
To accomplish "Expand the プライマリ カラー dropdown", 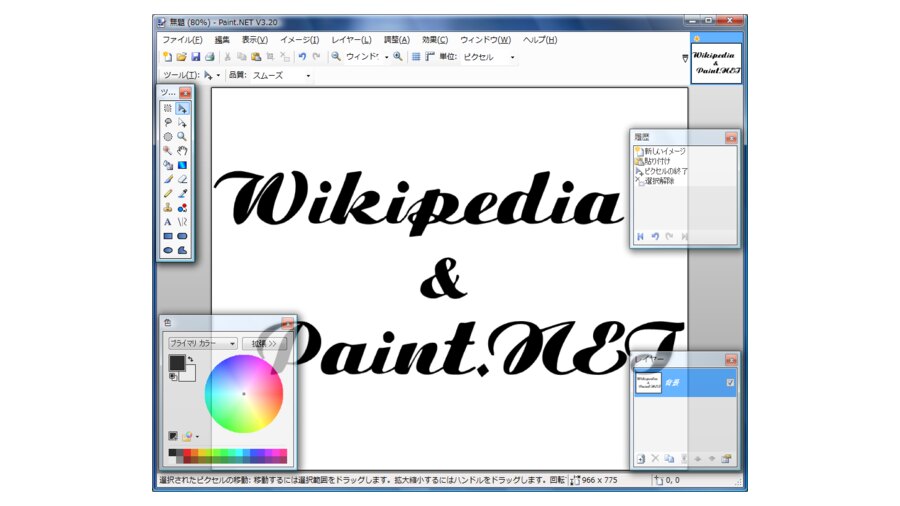I will (203, 343).
